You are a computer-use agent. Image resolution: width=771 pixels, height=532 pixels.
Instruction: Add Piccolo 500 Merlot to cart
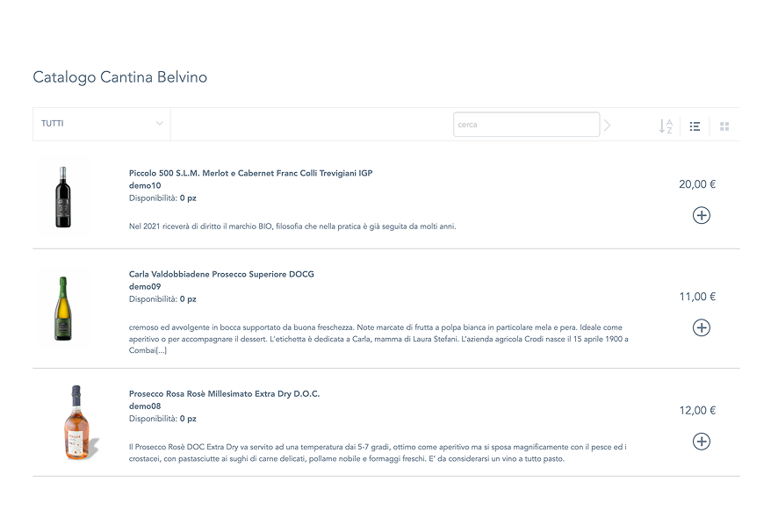(x=701, y=215)
